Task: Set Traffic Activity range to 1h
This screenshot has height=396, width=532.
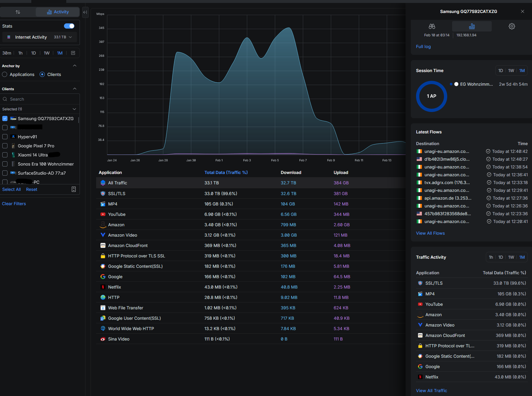Action: [x=491, y=257]
